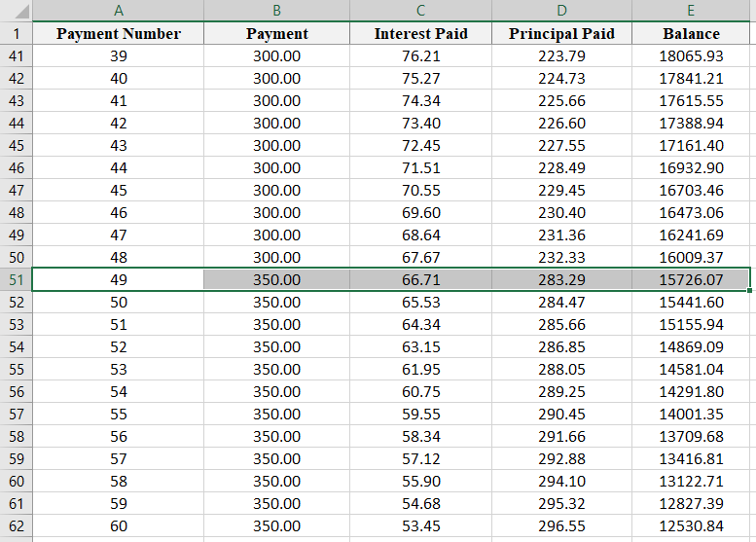Select the cell with interest 53.45
The height and width of the screenshot is (542, 756).
(x=420, y=525)
